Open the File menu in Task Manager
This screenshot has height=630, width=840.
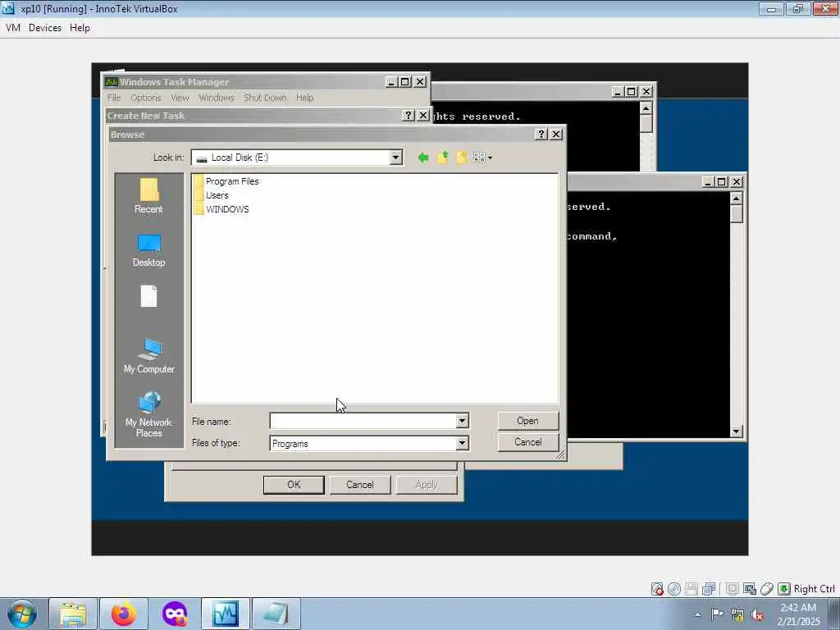114,98
